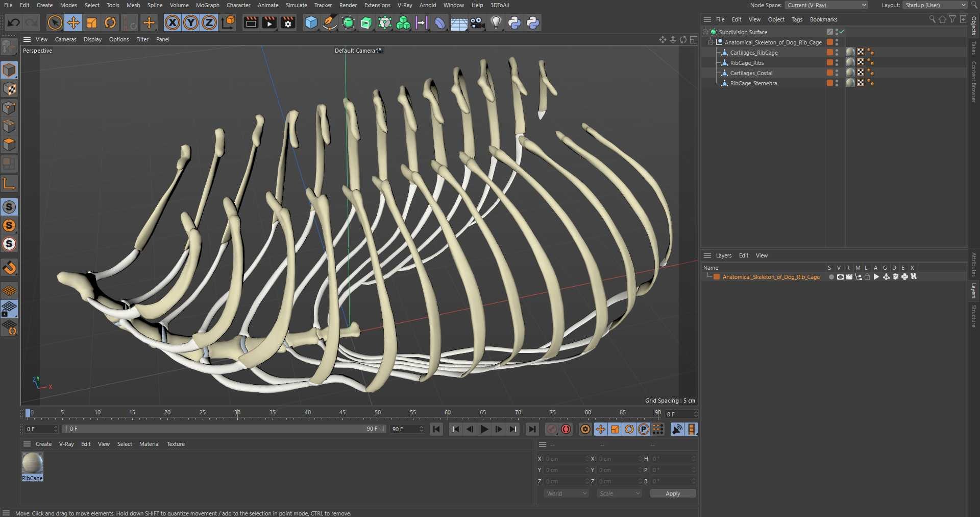Select the RibCage material thumbnail
980x517 pixels.
coord(32,464)
